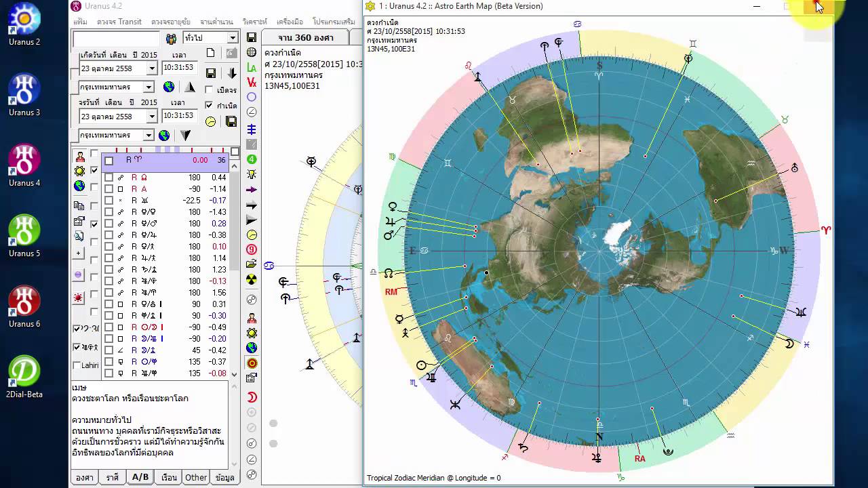Check the box on the R ☊ 0.44 row

click(108, 178)
